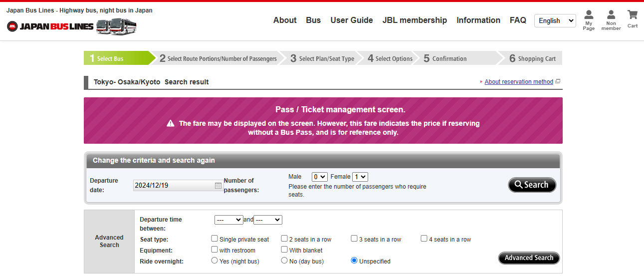Enable the with restroom checkbox
This screenshot has height=277, width=644.
coord(215,250)
